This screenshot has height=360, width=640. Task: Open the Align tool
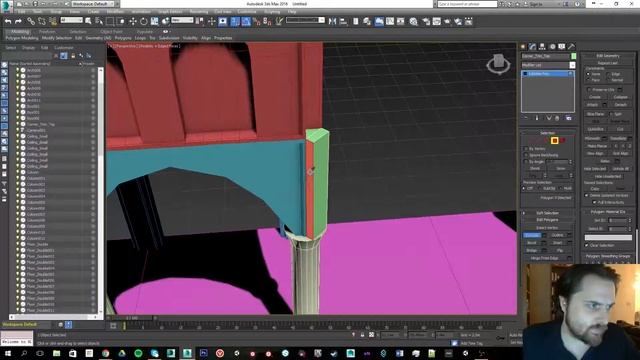[x=343, y=21]
